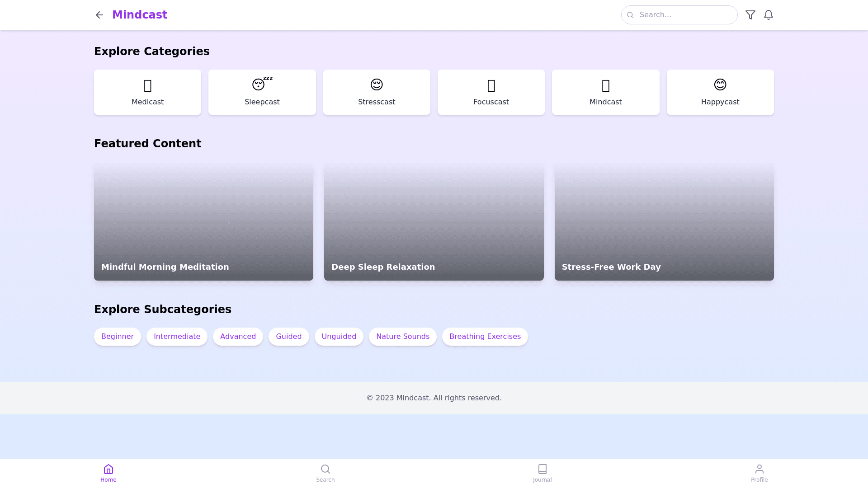Open the Happycast smiley category
Viewport: 868px width, 488px height.
pos(720,92)
